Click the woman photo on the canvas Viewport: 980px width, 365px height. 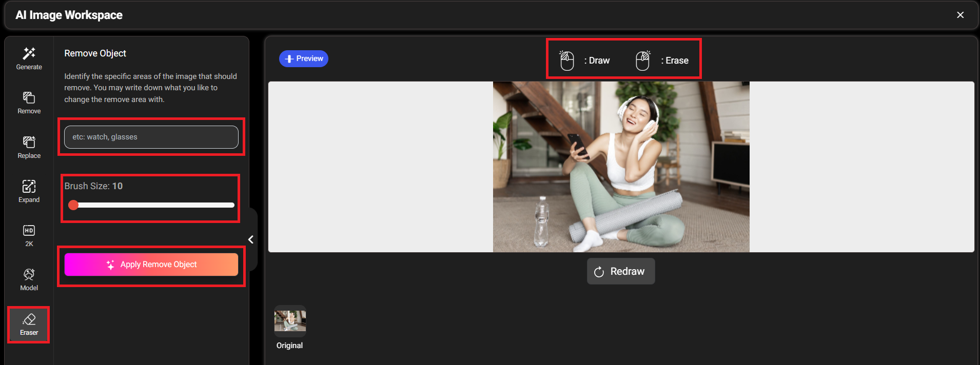(x=621, y=167)
